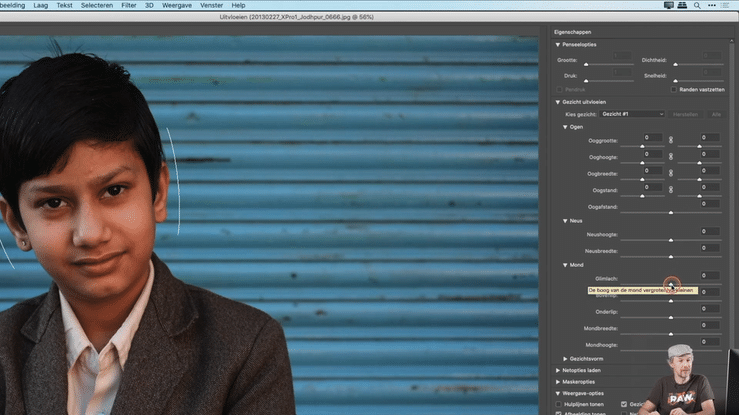Open the Kies gezicht dropdown showing Gezicht #1
Image resolution: width=739 pixels, height=415 pixels.
pyautogui.click(x=632, y=114)
